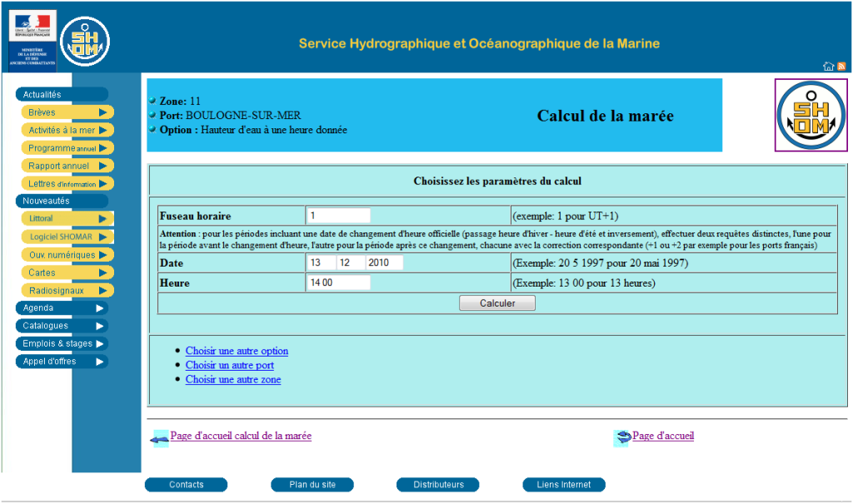Viewport: 853px width, 504px height.
Task: Click the Contacts footer button
Action: (186, 484)
